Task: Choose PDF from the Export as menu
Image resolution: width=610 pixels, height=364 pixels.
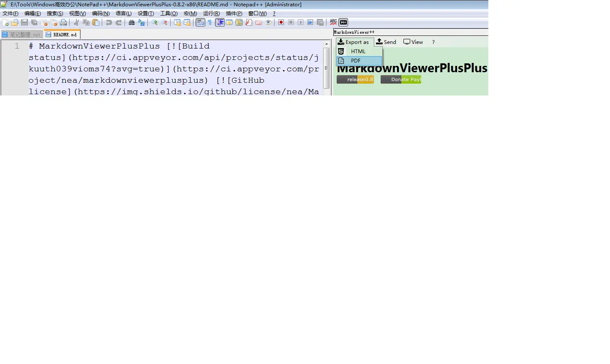Action: (x=359, y=60)
